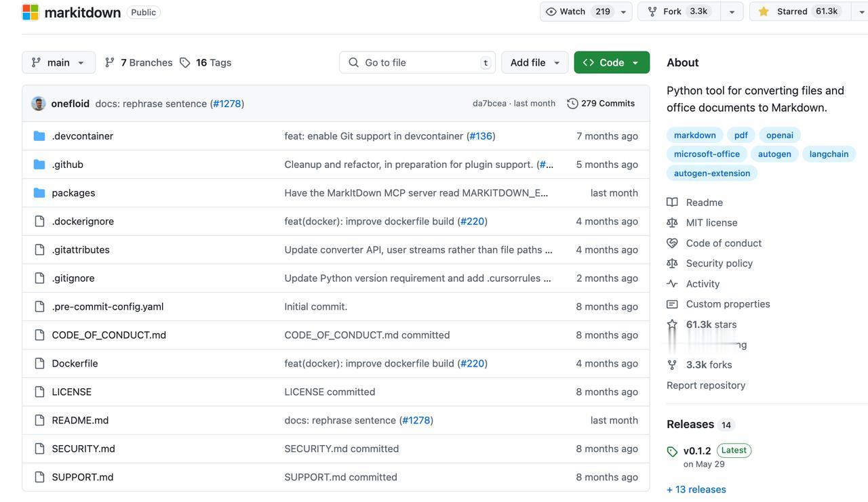This screenshot has height=502, width=868.
Task: Click the Fork 3.3k button
Action: (678, 12)
